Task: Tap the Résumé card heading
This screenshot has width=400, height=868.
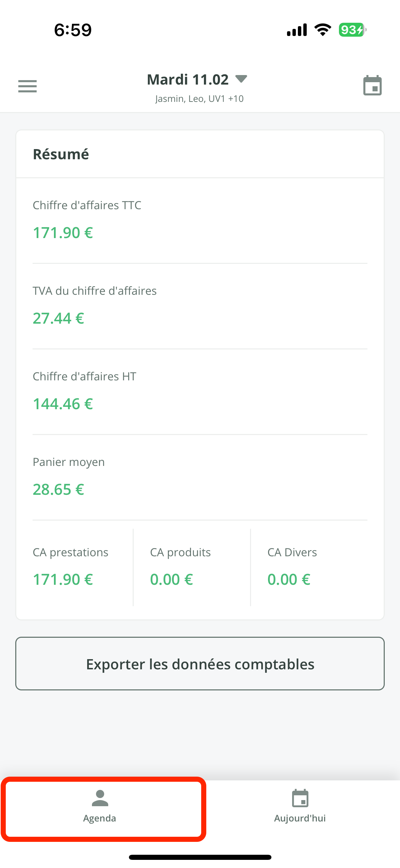Action: click(61, 154)
